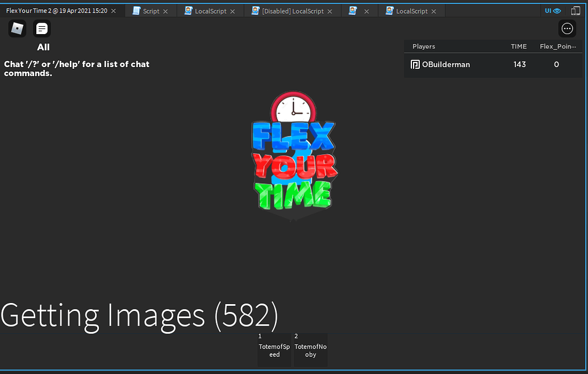The height and width of the screenshot is (374, 588).
Task: Toggle the chat window icon
Action: (x=41, y=28)
